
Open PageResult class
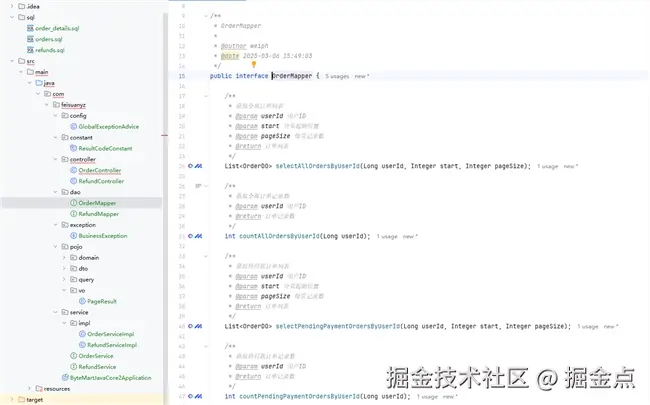click(102, 301)
